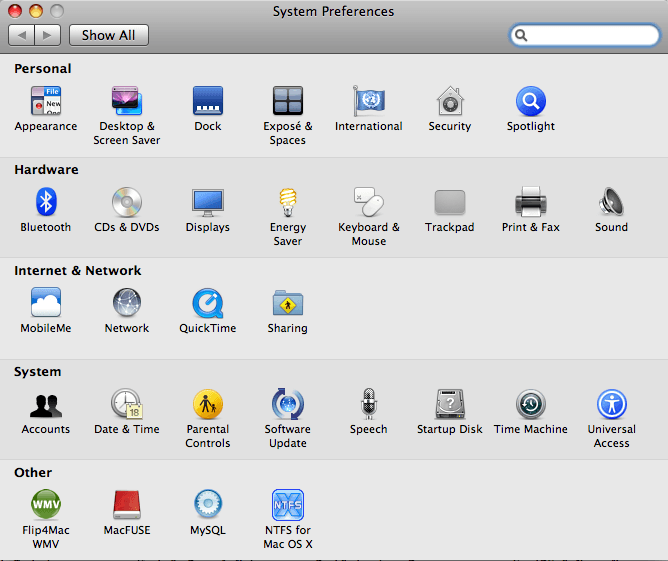This screenshot has height=561, width=668.
Task: Open Energy Saver preferences
Action: click(288, 202)
